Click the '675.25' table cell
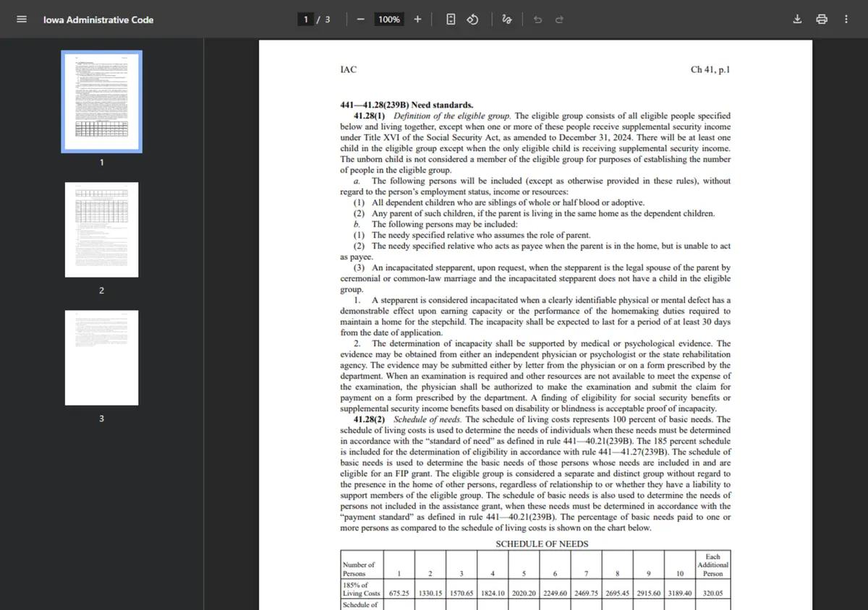 [x=399, y=593]
